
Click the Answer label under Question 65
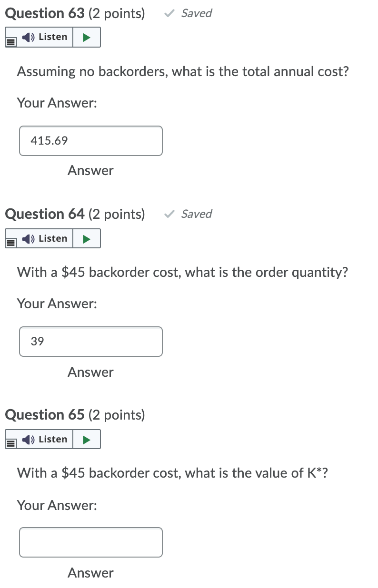[90, 573]
